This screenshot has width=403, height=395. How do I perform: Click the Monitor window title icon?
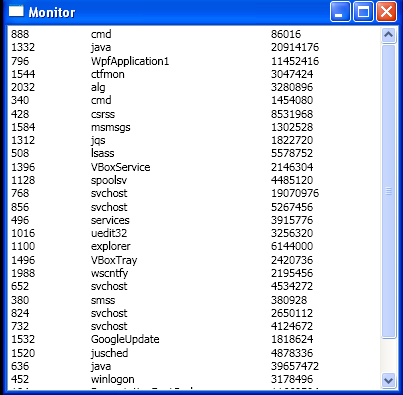coord(16,11)
